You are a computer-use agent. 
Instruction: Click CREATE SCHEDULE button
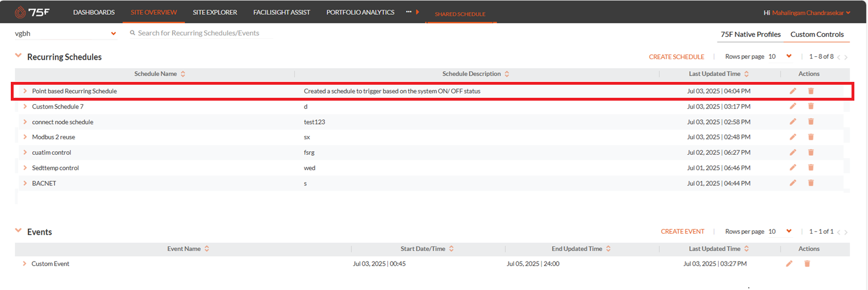coord(677,57)
